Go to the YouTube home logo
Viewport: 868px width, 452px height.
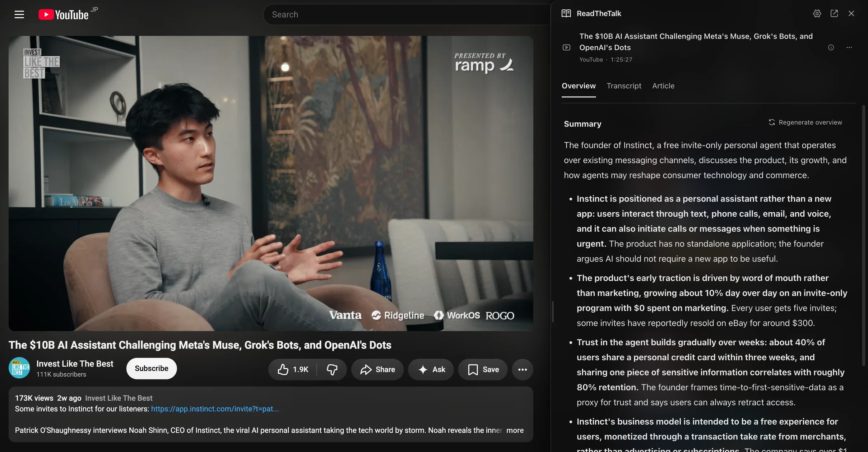64,14
